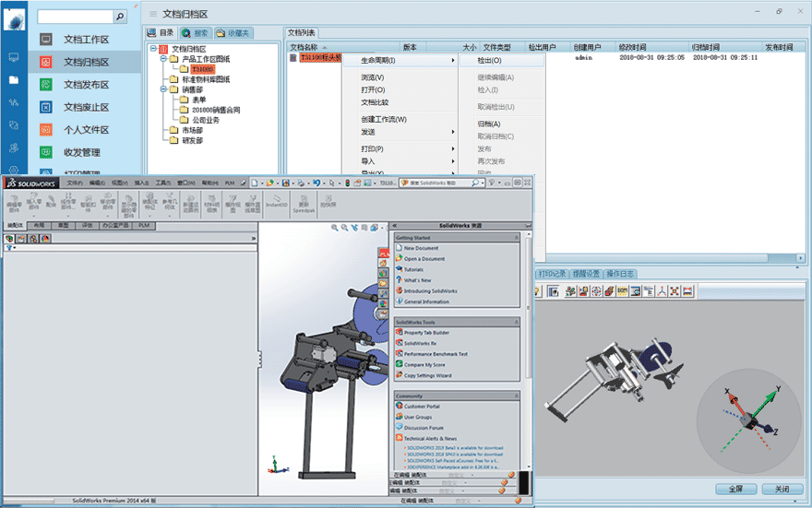812x508 pixels.
Task: Click the BOM icon in the viewer toolbar
Action: click(x=623, y=291)
